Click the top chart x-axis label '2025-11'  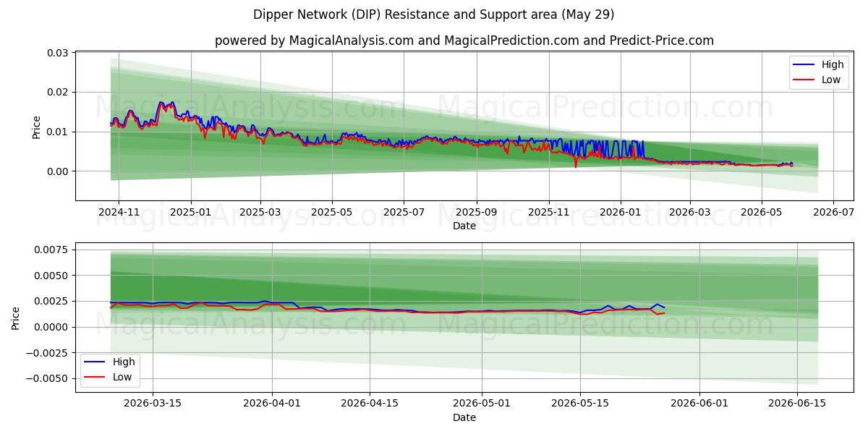(548, 213)
